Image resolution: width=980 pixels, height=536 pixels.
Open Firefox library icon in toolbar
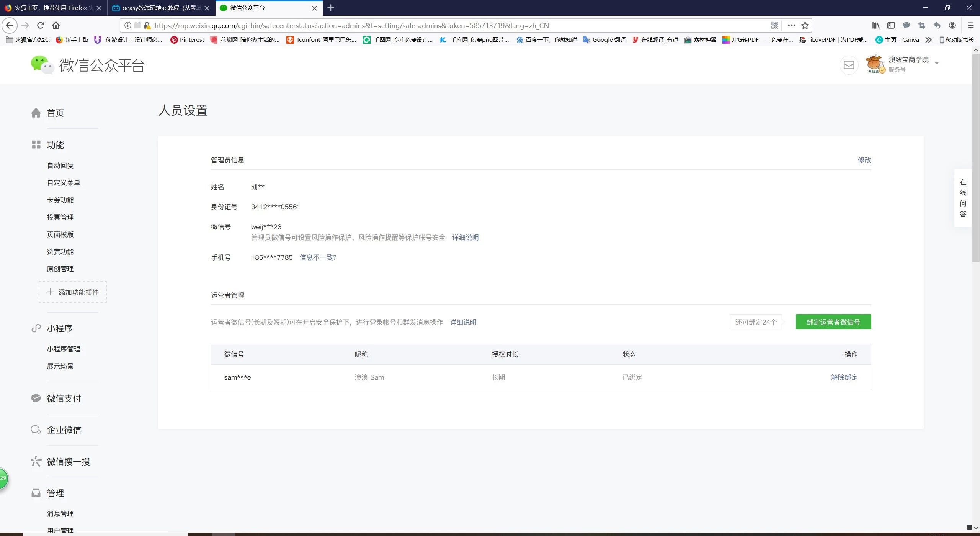876,25
